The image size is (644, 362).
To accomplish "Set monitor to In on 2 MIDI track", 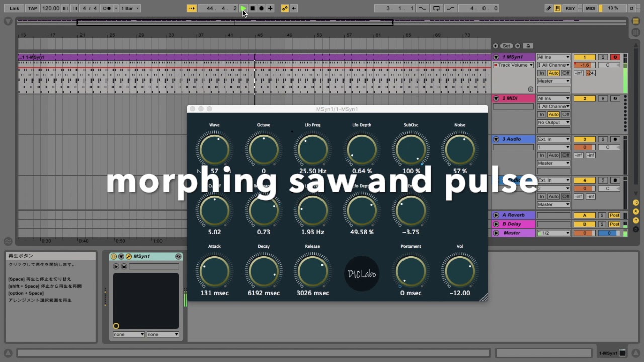I will pos(542,115).
